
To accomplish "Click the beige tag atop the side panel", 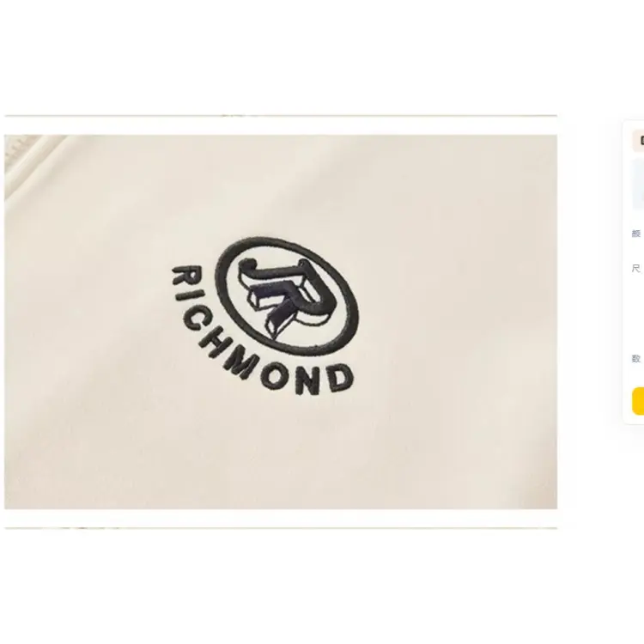I will [638, 141].
